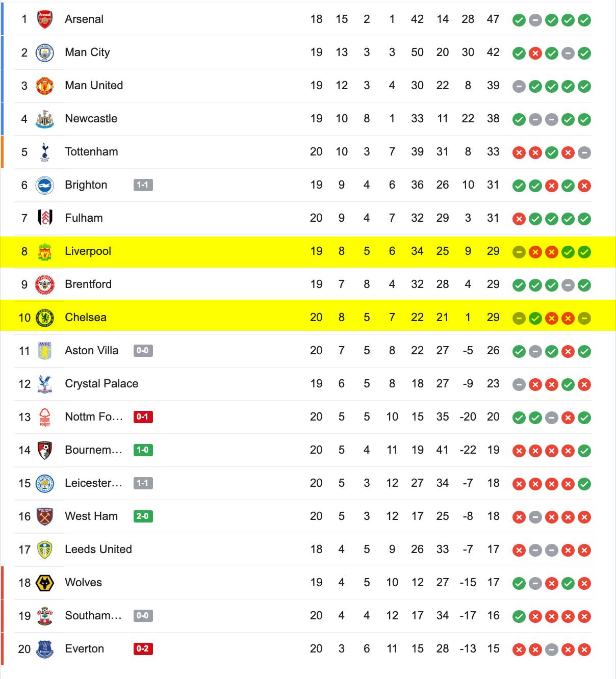Click the Man City club crest

[45, 53]
